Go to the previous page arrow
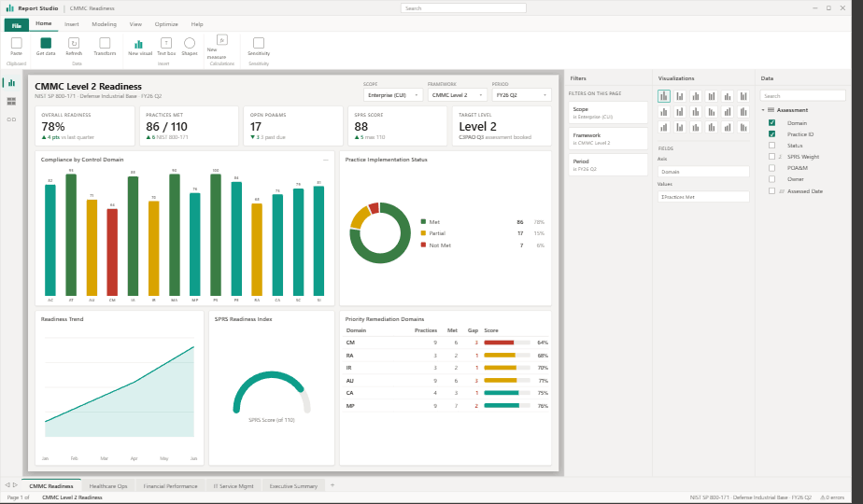 click(x=7, y=485)
